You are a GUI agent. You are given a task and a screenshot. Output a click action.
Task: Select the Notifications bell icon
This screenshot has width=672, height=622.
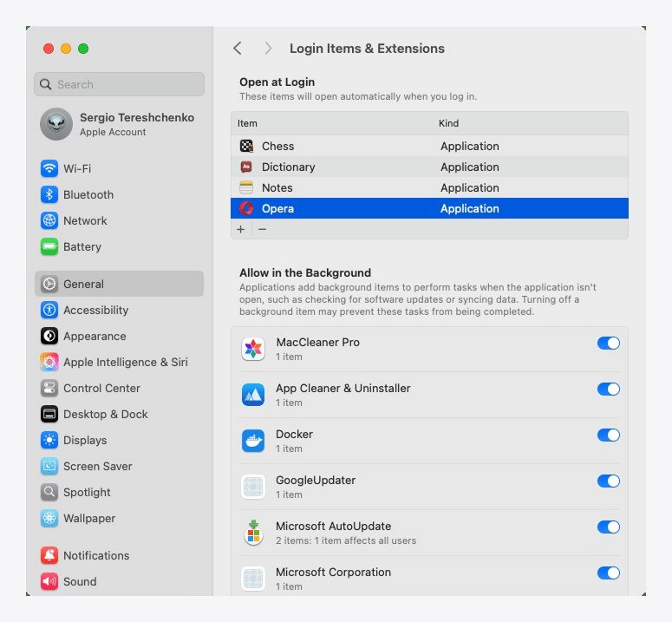tap(49, 555)
